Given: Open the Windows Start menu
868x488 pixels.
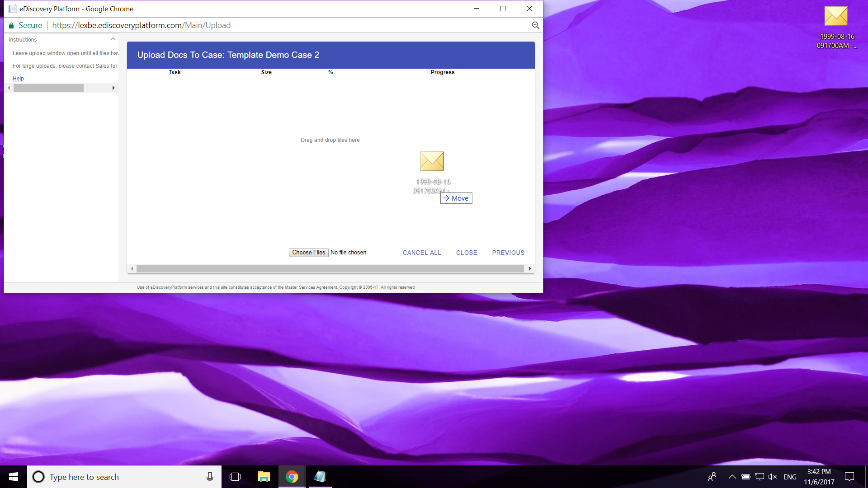Looking at the screenshot, I should (x=14, y=477).
